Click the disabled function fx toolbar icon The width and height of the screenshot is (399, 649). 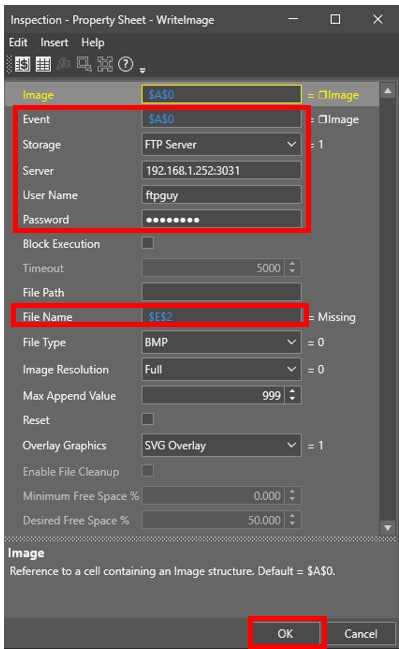click(64, 64)
